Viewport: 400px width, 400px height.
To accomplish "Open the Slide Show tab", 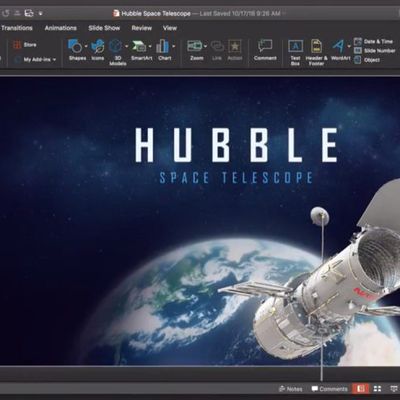I will coord(104,28).
